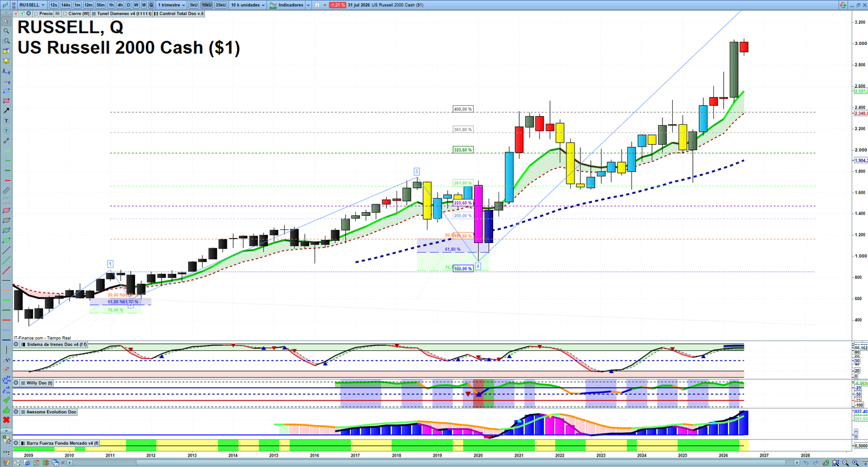Open the 1 trimestre period dropdown
The width and height of the screenshot is (868, 467).
click(x=171, y=5)
